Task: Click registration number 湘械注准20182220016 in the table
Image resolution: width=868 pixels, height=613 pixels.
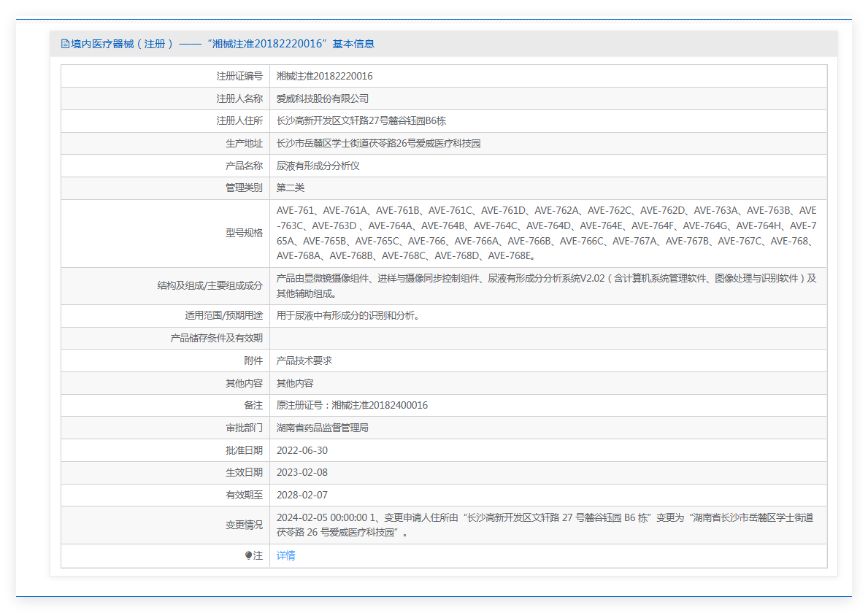Action: point(324,76)
